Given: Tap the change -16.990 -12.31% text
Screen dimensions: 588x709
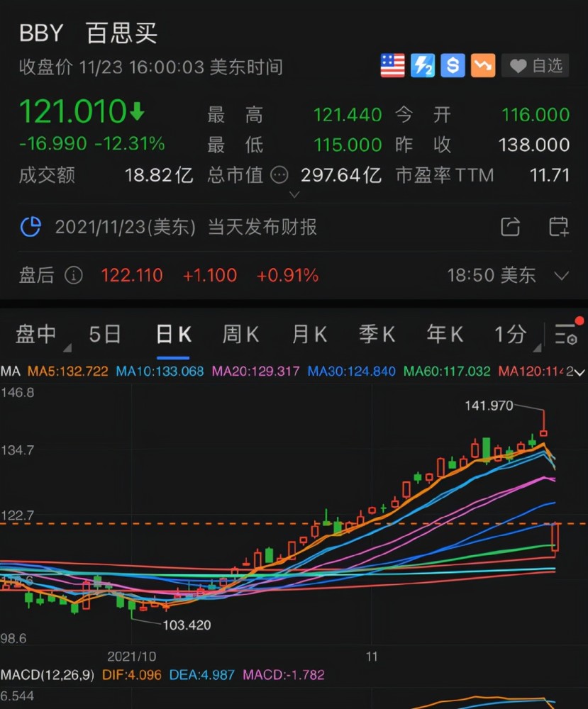Looking at the screenshot, I should pos(92,144).
